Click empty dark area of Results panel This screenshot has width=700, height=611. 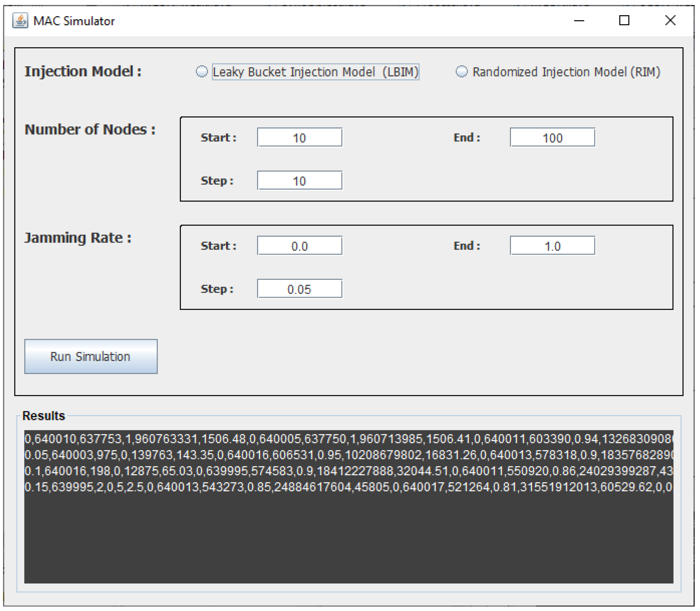[348, 539]
